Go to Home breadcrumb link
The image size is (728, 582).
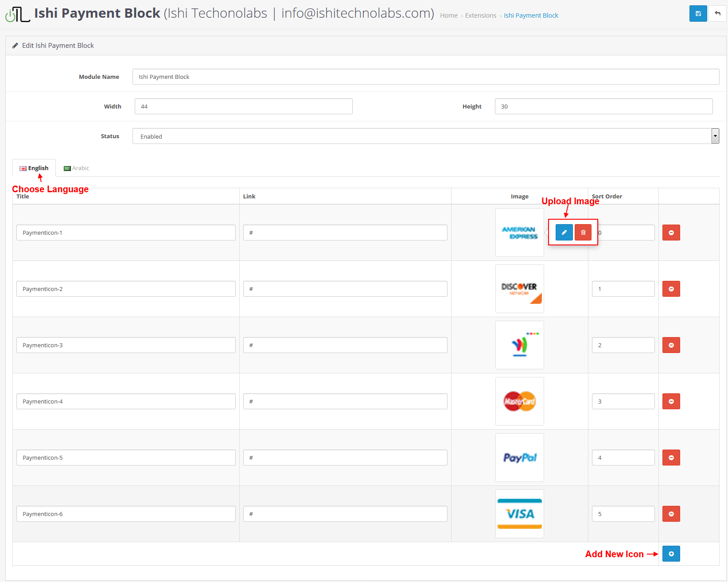pos(448,16)
